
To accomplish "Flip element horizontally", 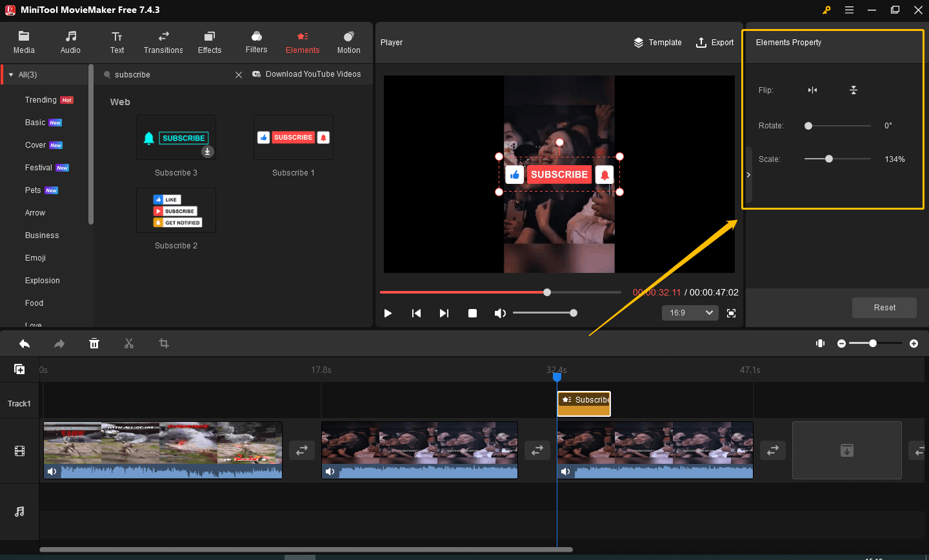I will point(812,90).
